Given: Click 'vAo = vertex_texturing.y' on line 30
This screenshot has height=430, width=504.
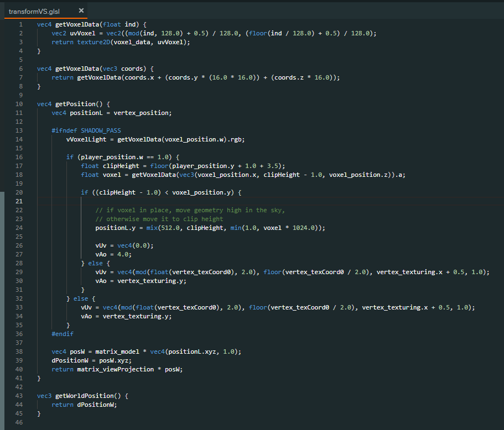Looking at the screenshot, I should [141, 281].
